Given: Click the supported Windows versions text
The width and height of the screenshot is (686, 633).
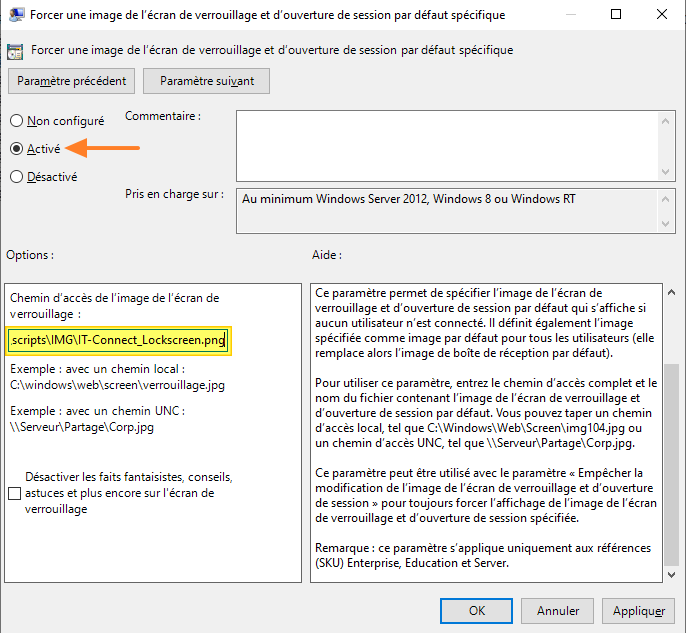Looking at the screenshot, I should point(409,199).
